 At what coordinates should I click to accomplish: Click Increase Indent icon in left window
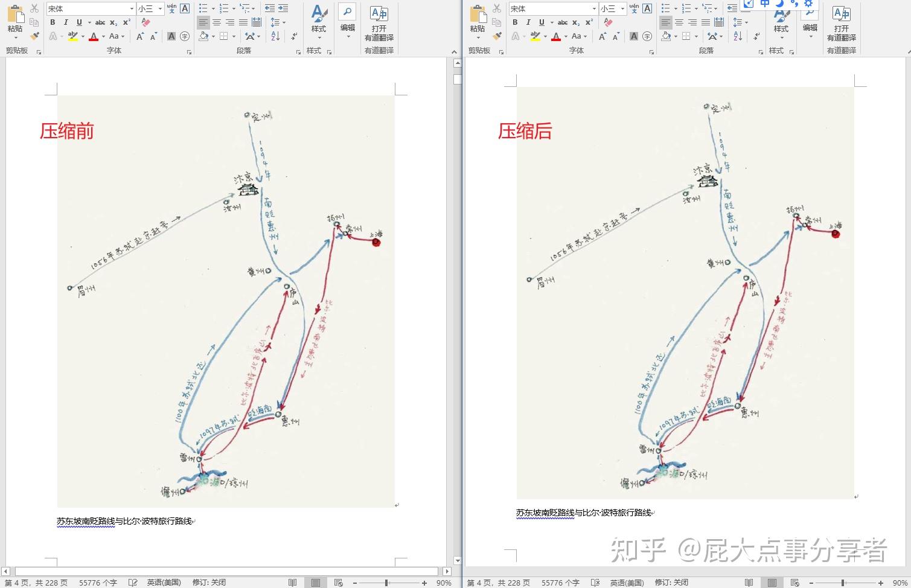click(x=283, y=8)
